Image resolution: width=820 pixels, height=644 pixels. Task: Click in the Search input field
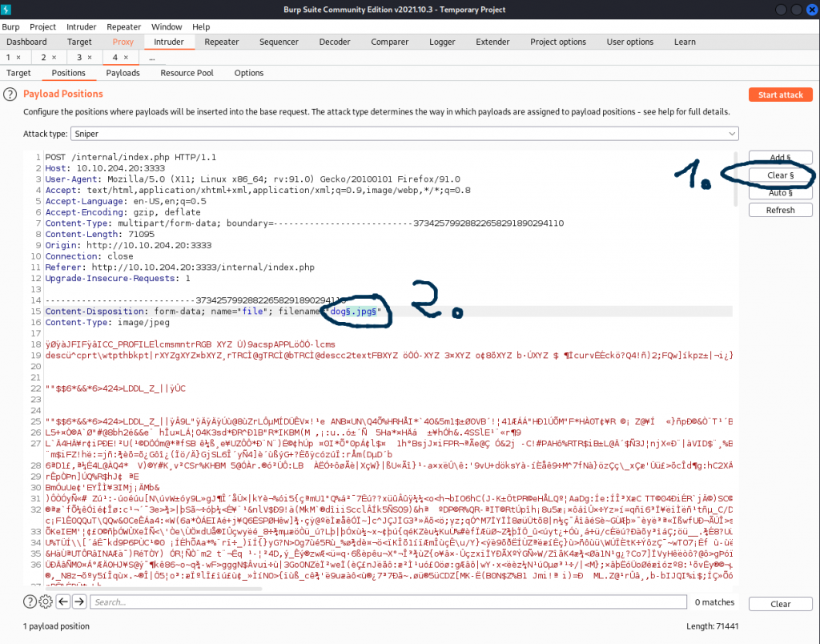(384, 602)
